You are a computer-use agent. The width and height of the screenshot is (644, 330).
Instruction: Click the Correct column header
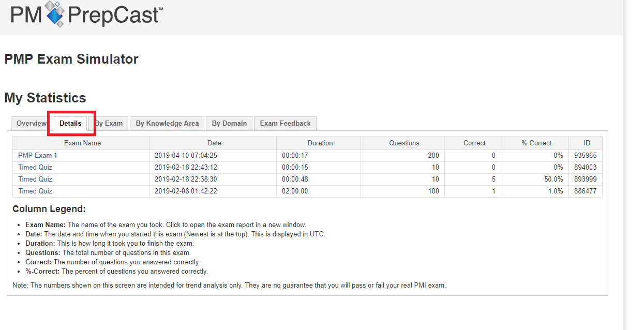474,143
